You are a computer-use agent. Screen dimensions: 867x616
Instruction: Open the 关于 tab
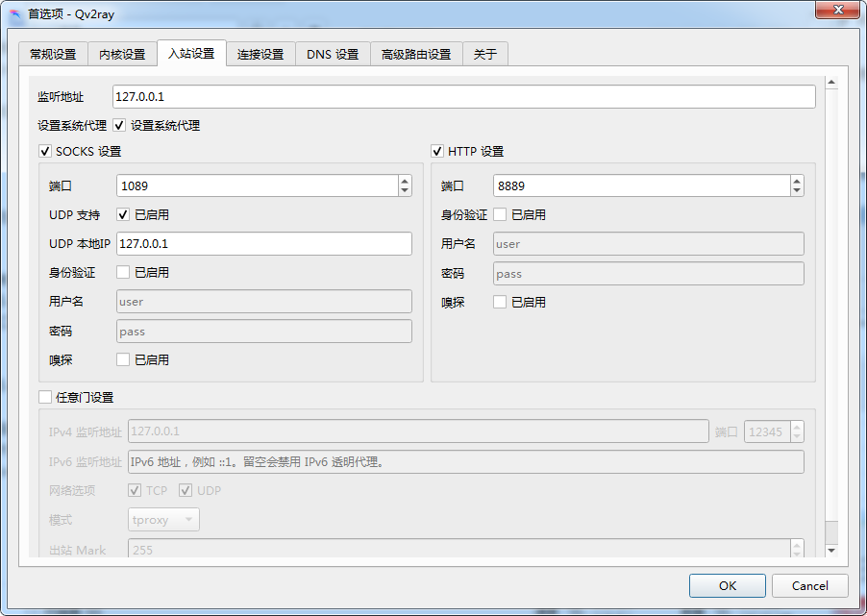pyautogui.click(x=484, y=54)
